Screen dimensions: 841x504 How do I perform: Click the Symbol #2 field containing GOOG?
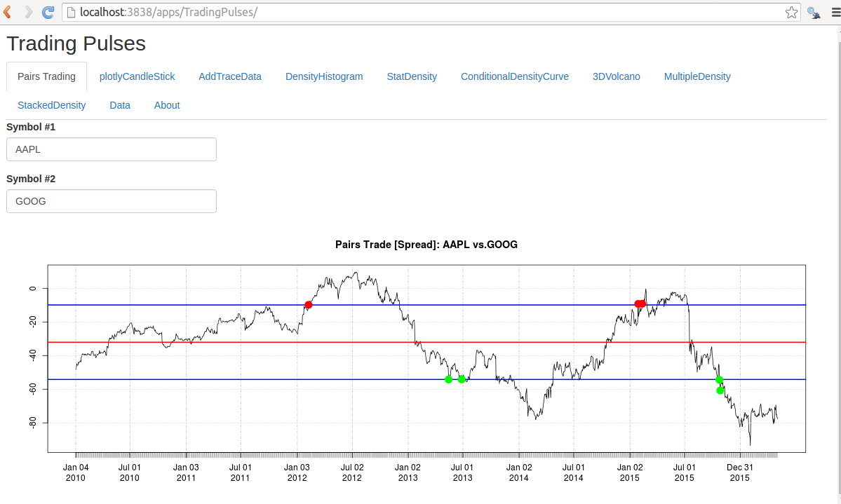111,201
